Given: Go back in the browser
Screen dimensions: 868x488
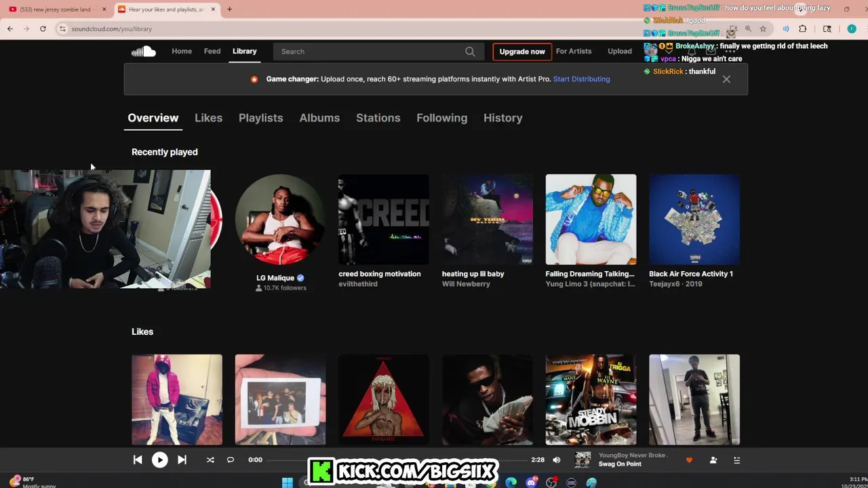Looking at the screenshot, I should tap(10, 28).
